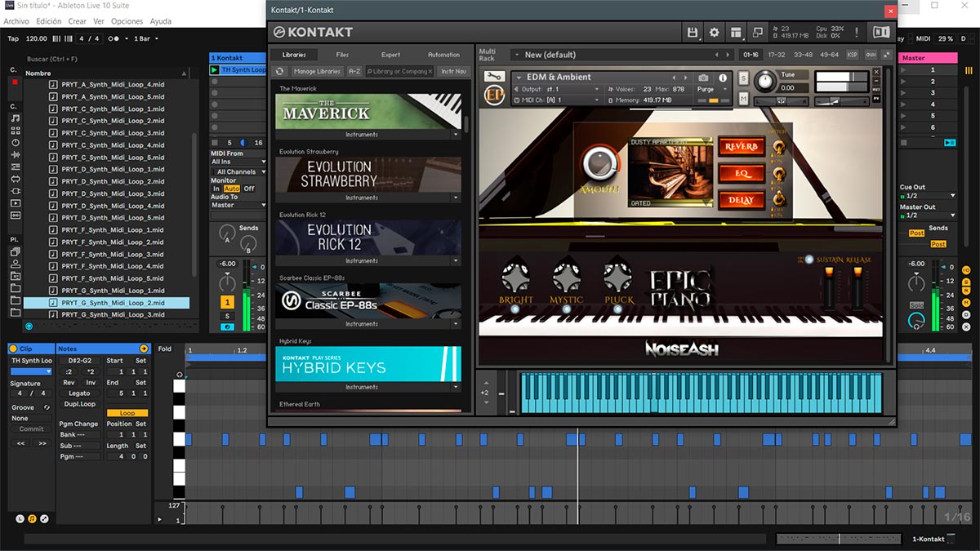Click the Fold button in piano roll

[x=165, y=349]
